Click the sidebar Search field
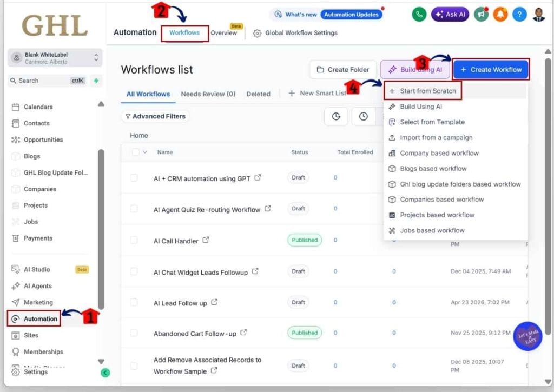The width and height of the screenshot is (554, 392). (x=48, y=81)
